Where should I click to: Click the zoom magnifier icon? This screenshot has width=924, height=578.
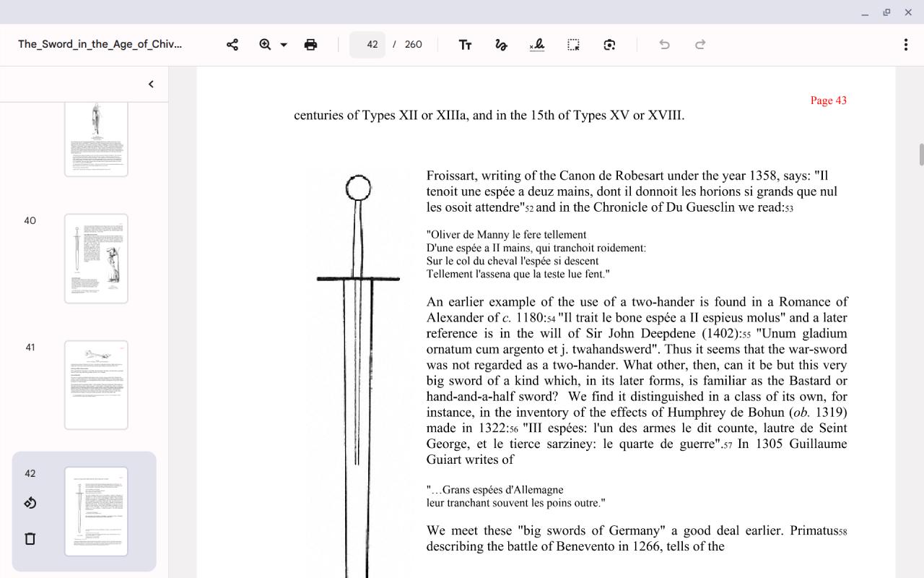(265, 45)
